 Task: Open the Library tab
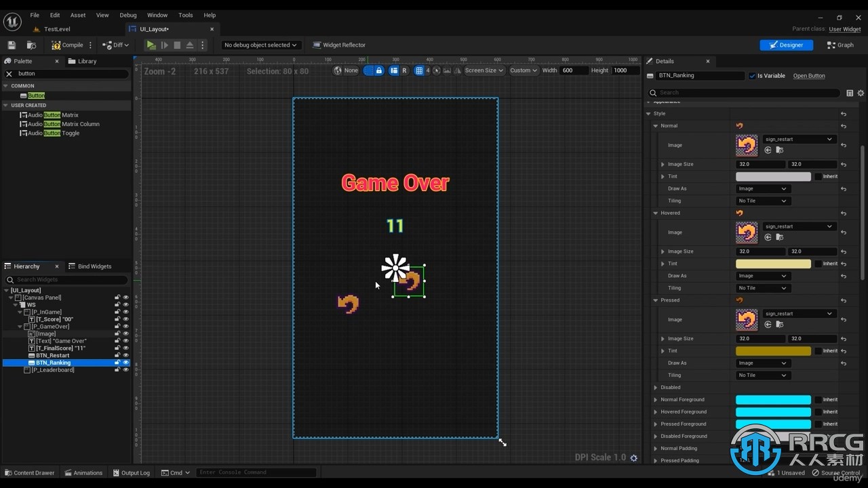pyautogui.click(x=82, y=61)
